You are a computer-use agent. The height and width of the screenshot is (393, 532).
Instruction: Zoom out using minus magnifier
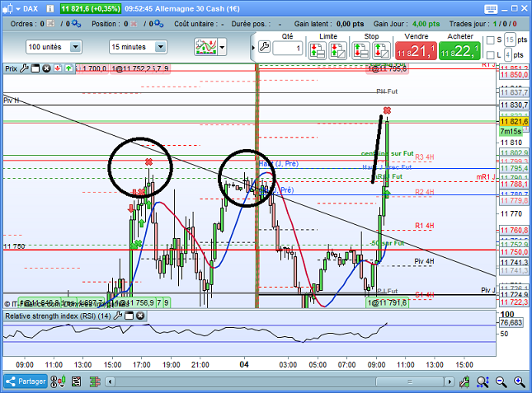501,381
